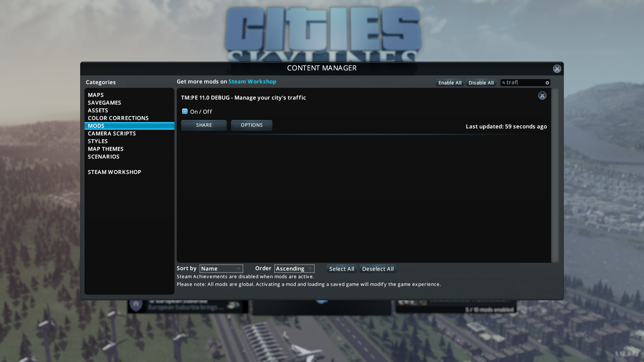Click the search magnifier in the mods search field

[504, 82]
